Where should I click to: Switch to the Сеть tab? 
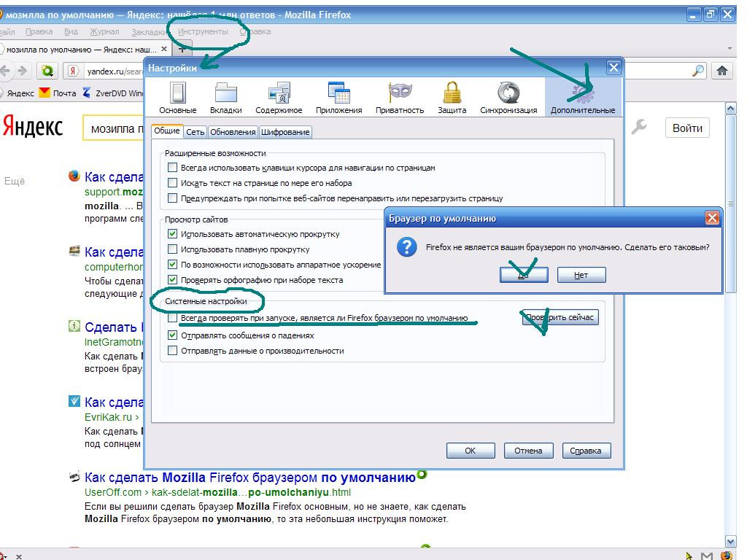(x=195, y=132)
